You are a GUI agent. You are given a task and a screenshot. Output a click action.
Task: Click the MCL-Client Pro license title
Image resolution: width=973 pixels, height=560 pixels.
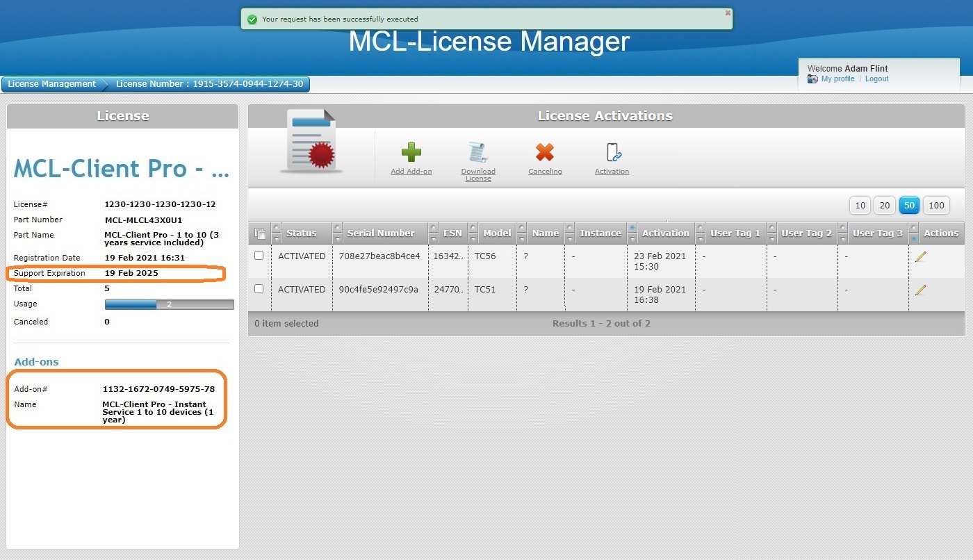click(x=122, y=169)
